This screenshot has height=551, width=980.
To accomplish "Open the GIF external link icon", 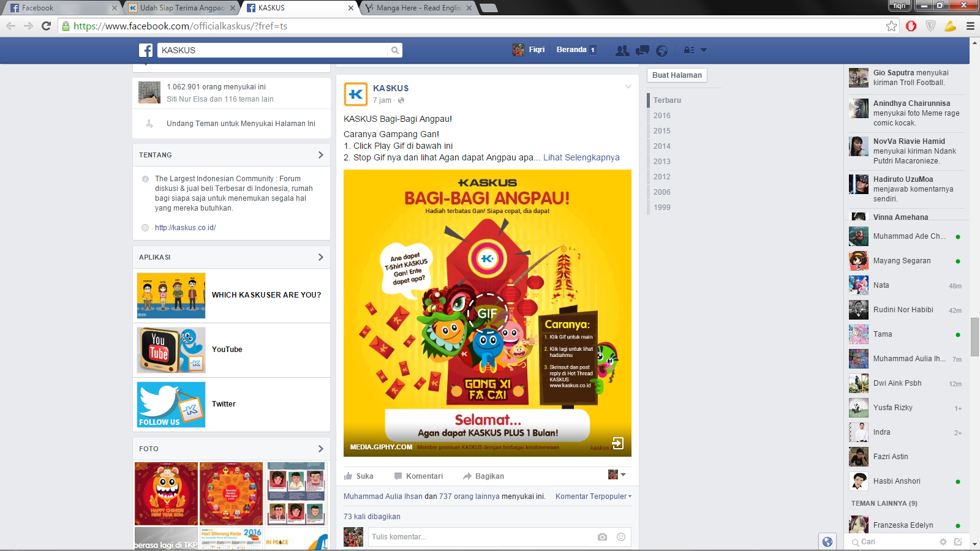I will [x=618, y=443].
